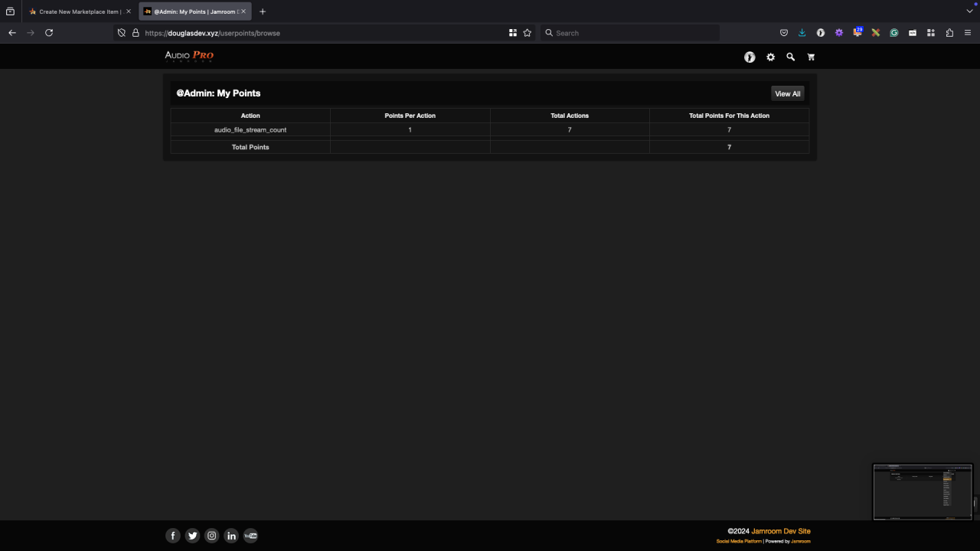Click the Audio Pro logo

189,56
